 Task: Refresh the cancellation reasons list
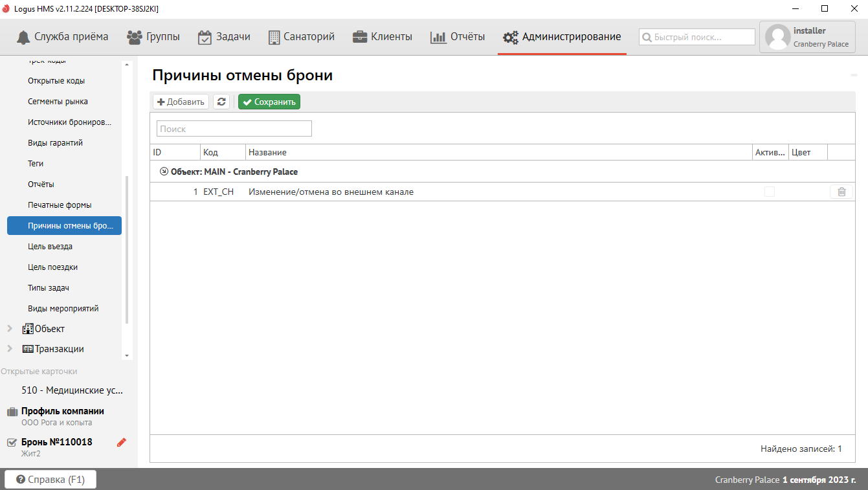click(221, 102)
